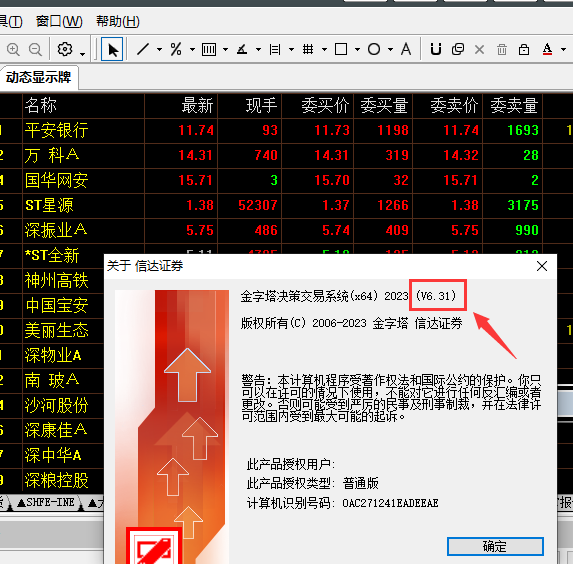Expand the angle tool dropdown arrow

[x=258, y=49]
